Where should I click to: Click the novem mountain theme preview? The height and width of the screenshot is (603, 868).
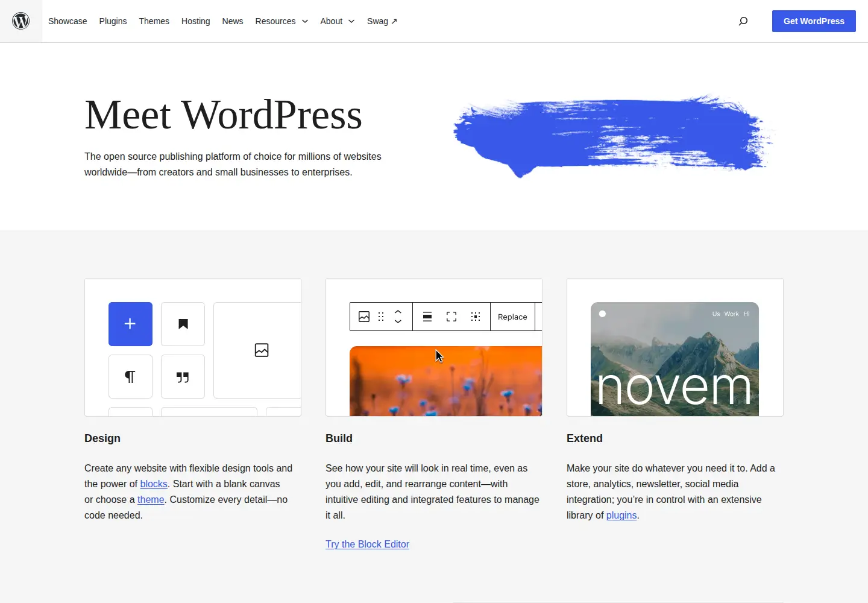[675, 359]
